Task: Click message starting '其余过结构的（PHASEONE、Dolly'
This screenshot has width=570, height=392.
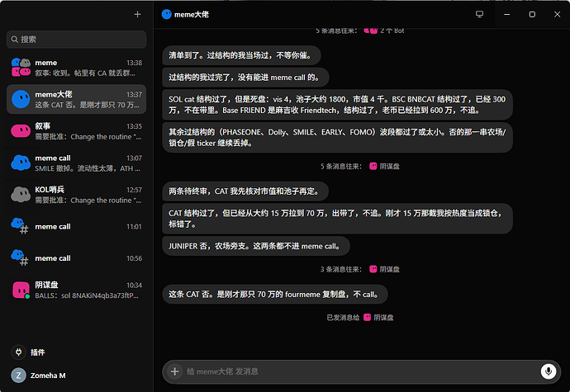Action: (337, 137)
